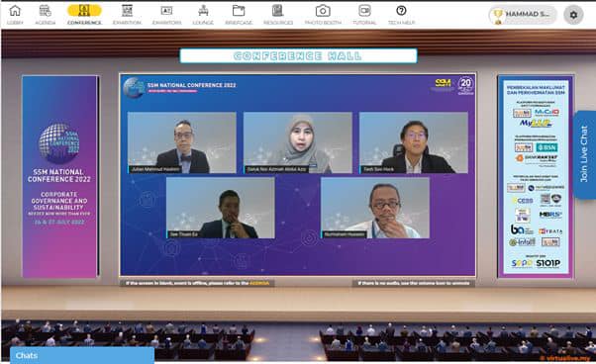The width and height of the screenshot is (596, 364).
Task: Open the Hammad user profile badge
Action: 523,15
